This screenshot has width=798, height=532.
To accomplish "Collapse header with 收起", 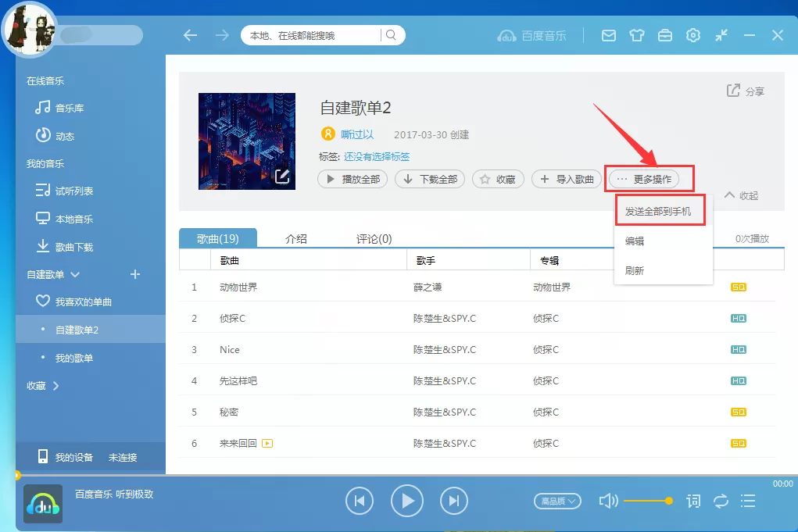I will point(742,195).
